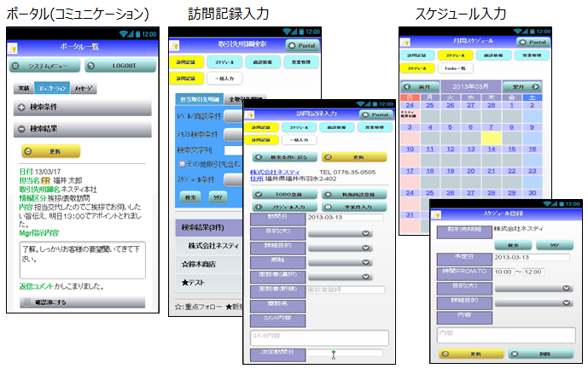
Task: Click the コメント内容 text area
Action: click(319, 338)
